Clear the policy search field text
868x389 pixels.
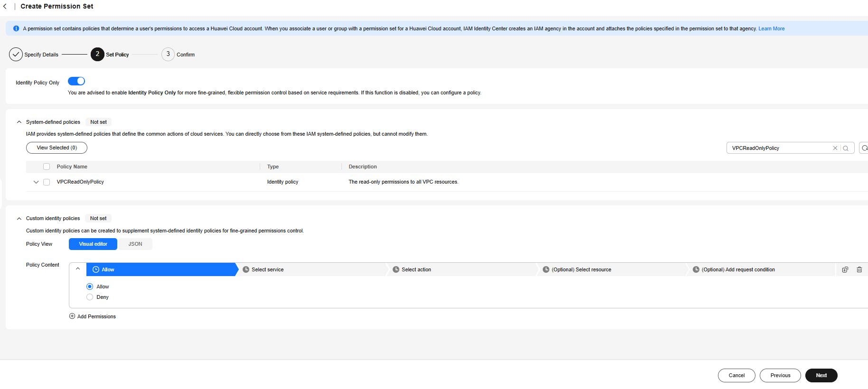click(835, 148)
